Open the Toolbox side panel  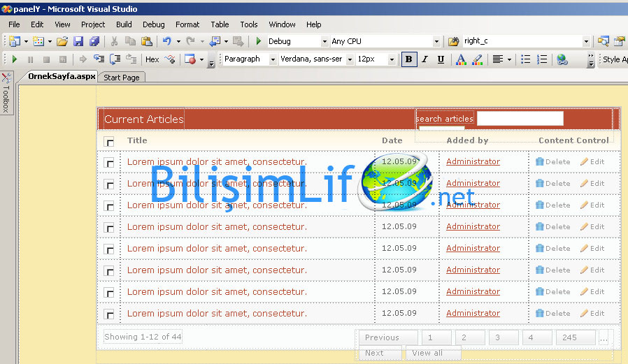click(x=6, y=93)
